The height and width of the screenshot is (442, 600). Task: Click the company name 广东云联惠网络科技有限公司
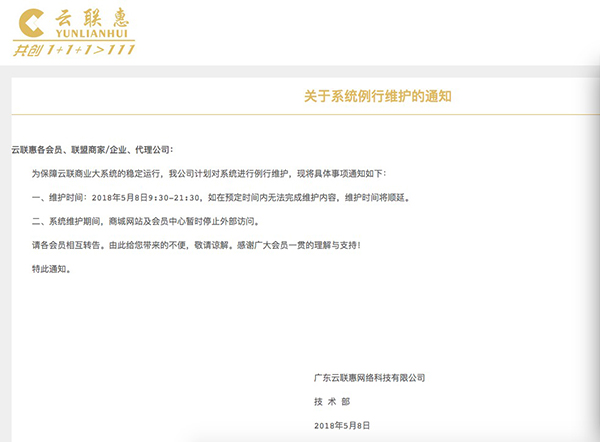369,378
